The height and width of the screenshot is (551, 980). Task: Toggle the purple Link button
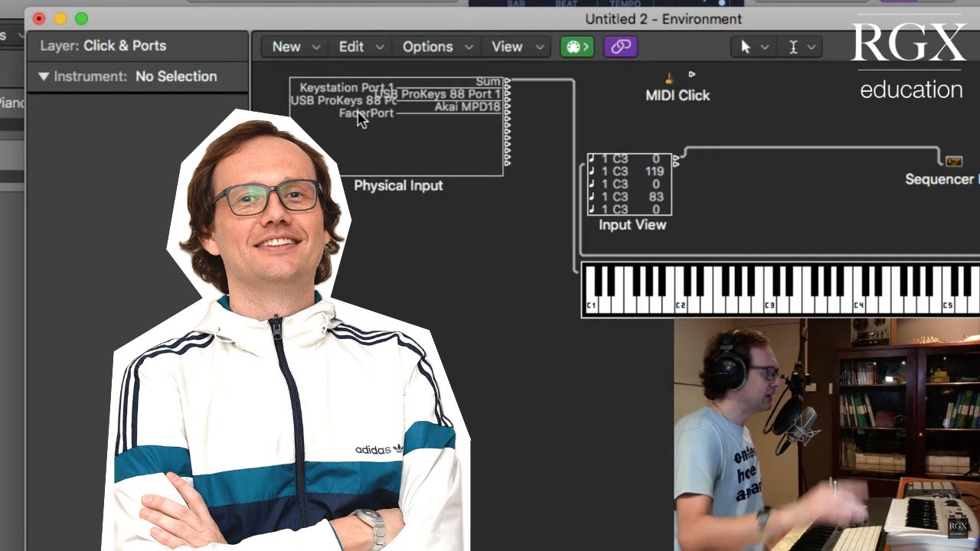point(621,47)
